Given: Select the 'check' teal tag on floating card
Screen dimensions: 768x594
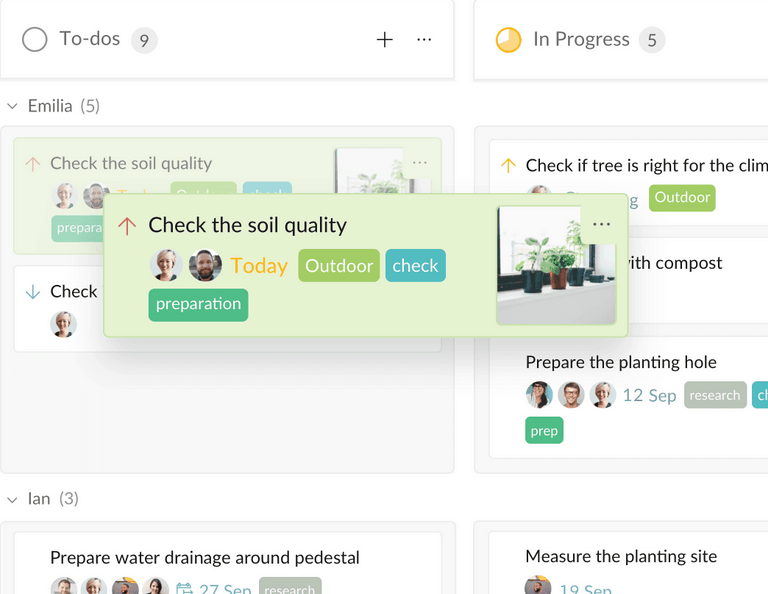Looking at the screenshot, I should pos(415,266).
